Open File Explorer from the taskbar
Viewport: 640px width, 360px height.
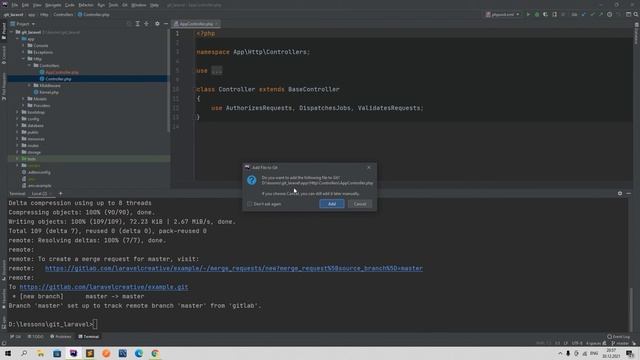40,353
